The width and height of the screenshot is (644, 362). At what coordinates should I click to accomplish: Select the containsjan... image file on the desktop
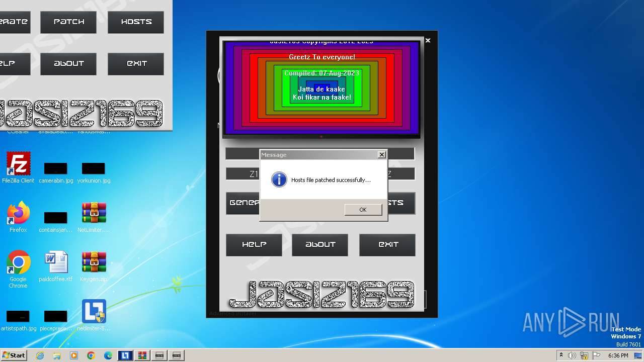(x=56, y=221)
